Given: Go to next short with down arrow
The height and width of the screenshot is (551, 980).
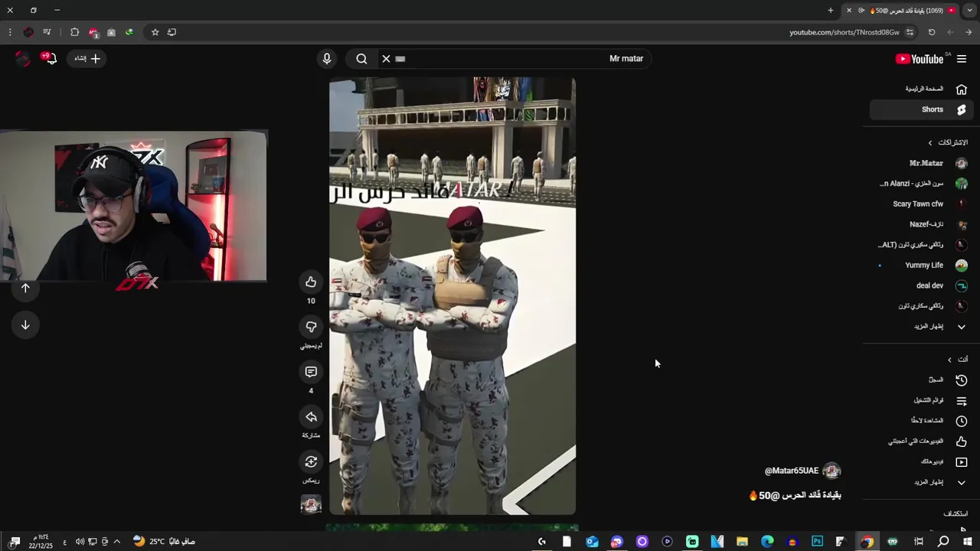Looking at the screenshot, I should tap(25, 324).
